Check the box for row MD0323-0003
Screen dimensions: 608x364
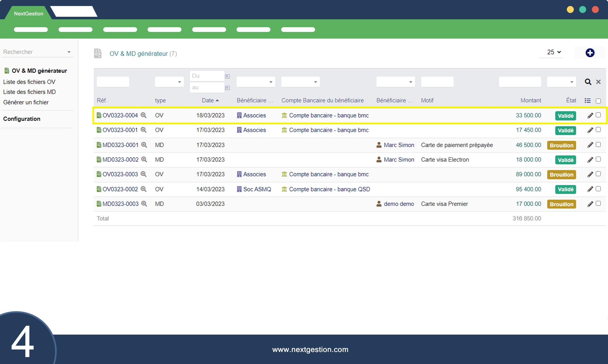click(x=598, y=204)
